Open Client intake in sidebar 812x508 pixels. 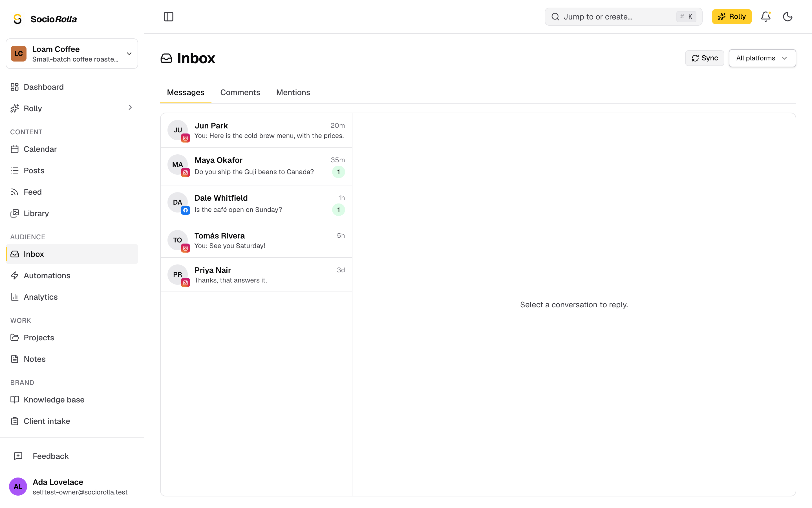click(x=72, y=421)
